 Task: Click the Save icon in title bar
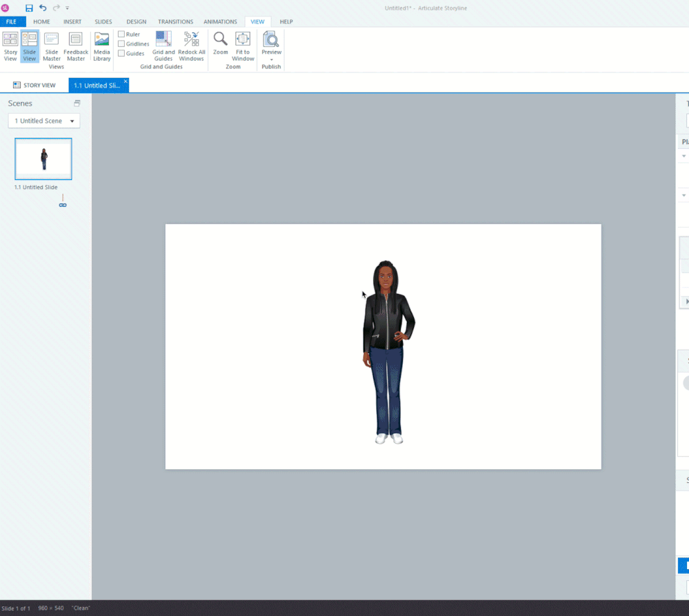(29, 8)
